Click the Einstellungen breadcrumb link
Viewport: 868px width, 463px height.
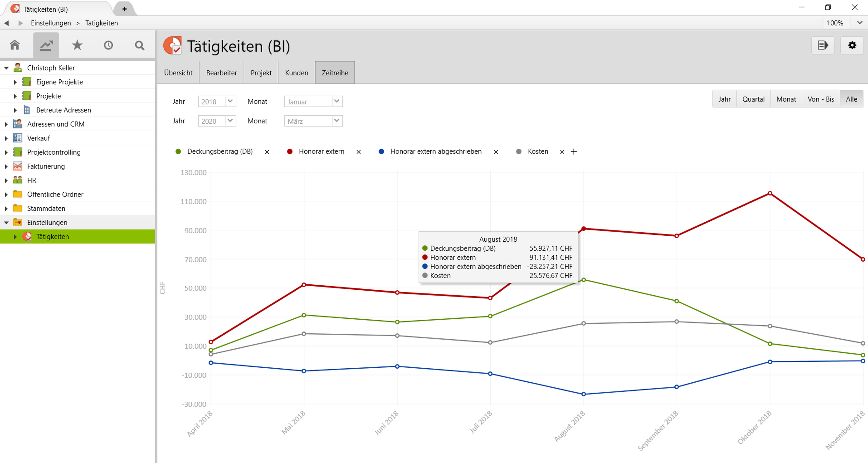point(51,23)
